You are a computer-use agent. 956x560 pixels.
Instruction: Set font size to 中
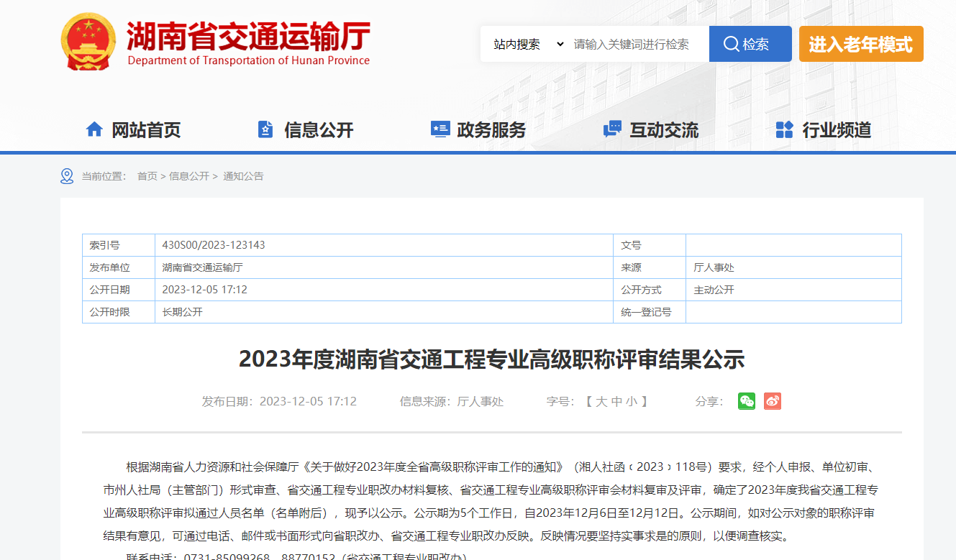pyautogui.click(x=616, y=401)
